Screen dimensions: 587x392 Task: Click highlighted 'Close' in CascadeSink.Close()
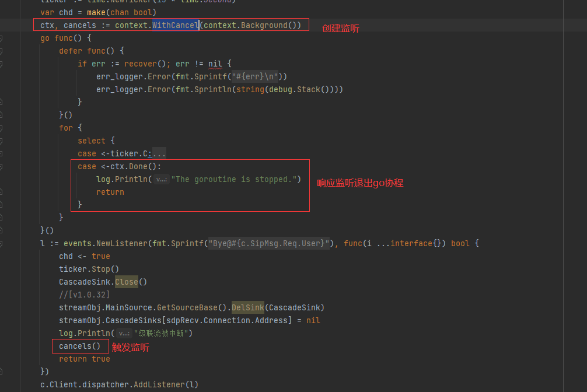(x=127, y=282)
